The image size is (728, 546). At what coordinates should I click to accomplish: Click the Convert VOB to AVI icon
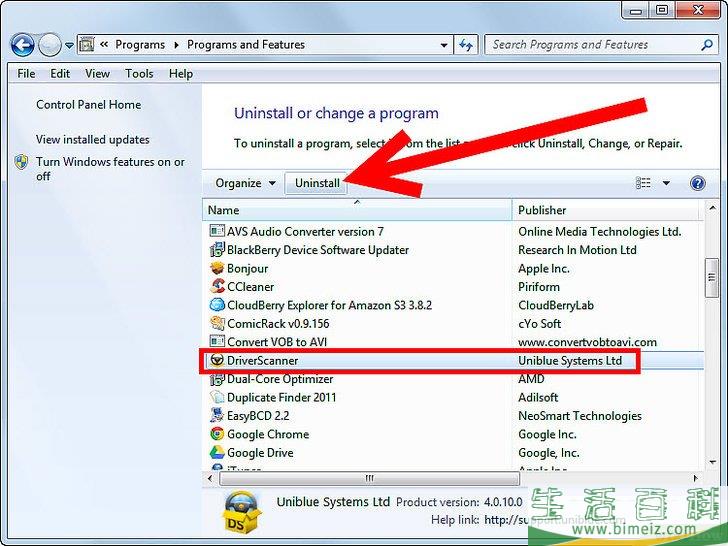pyautogui.click(x=217, y=341)
